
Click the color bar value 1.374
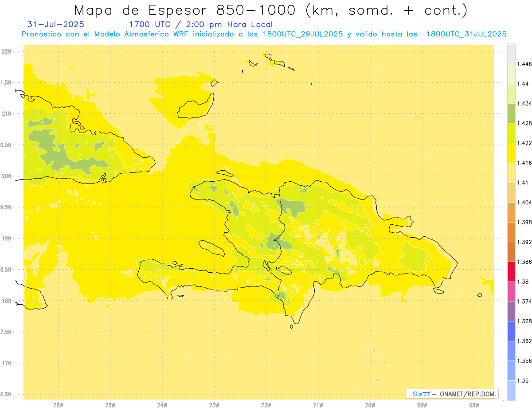(x=525, y=301)
